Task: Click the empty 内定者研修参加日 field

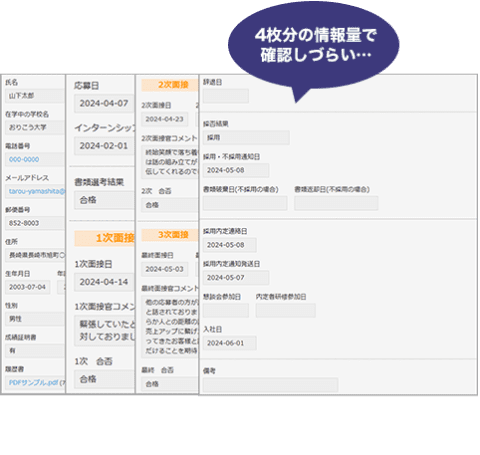Action: (286, 310)
